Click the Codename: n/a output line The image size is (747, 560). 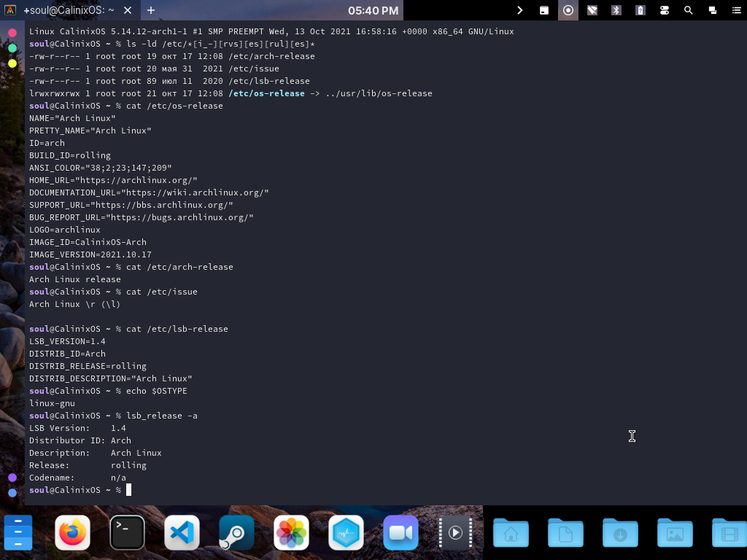pyautogui.click(x=77, y=478)
